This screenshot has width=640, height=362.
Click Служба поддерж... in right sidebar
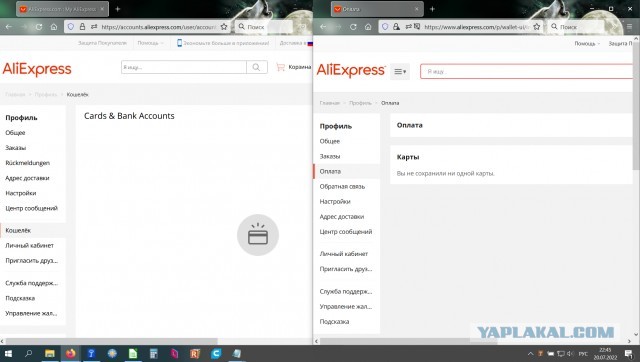coord(346,291)
